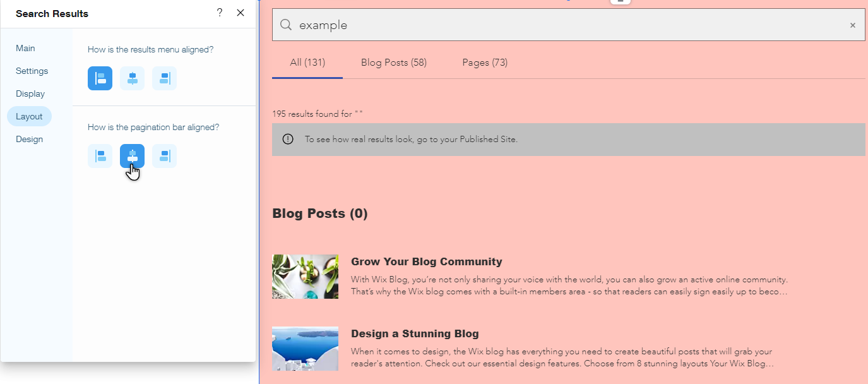Click inside the search input field
868x384 pixels.
click(x=568, y=25)
